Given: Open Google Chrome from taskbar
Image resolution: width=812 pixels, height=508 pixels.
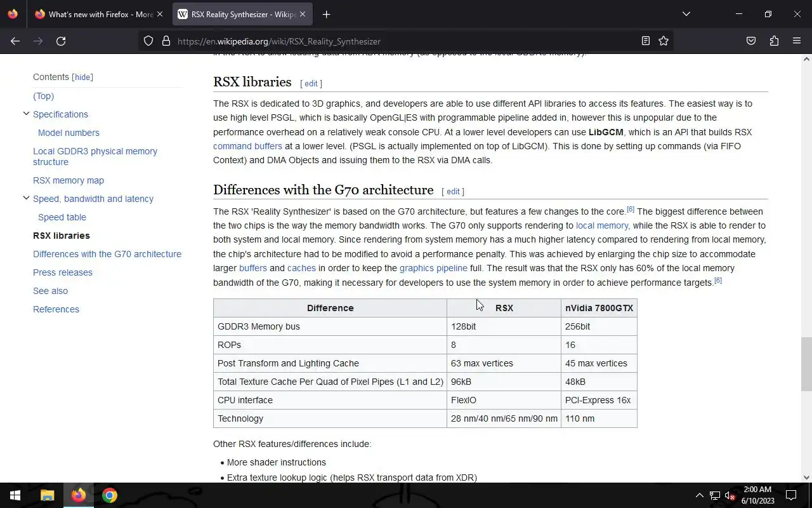Looking at the screenshot, I should coord(110,495).
